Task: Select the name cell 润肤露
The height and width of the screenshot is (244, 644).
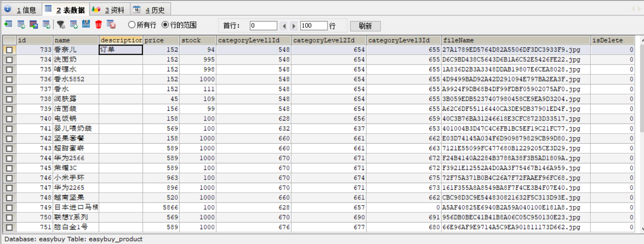Action: (76, 99)
